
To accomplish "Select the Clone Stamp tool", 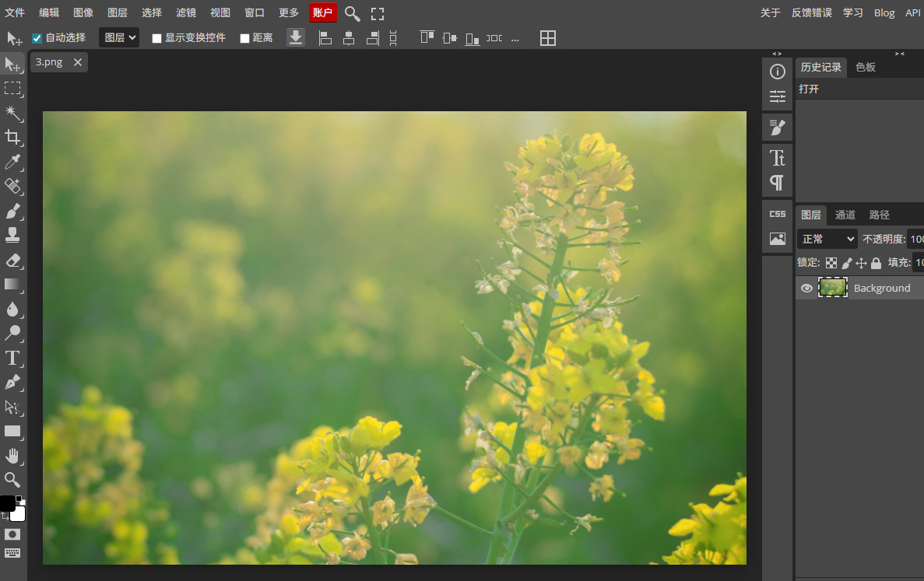I will pyautogui.click(x=12, y=235).
